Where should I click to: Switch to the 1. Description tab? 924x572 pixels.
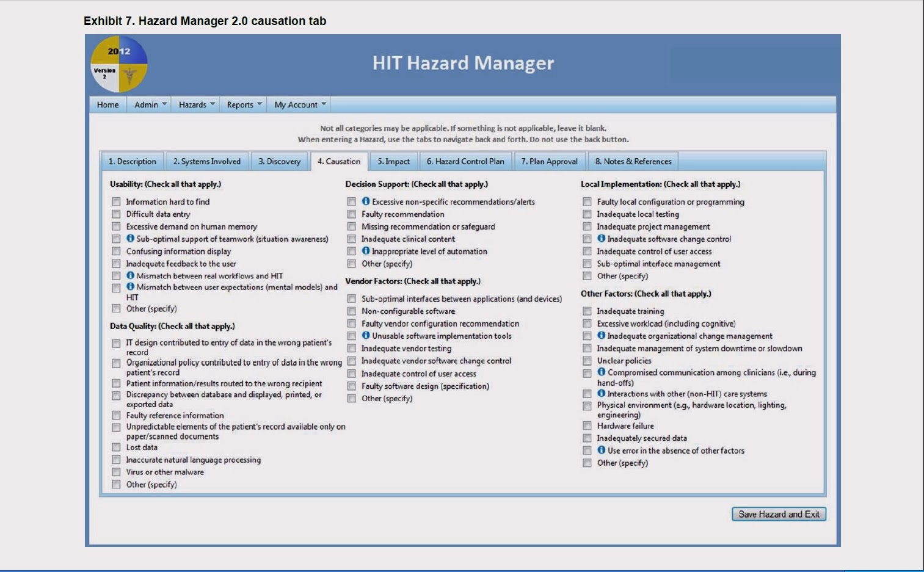(x=133, y=161)
